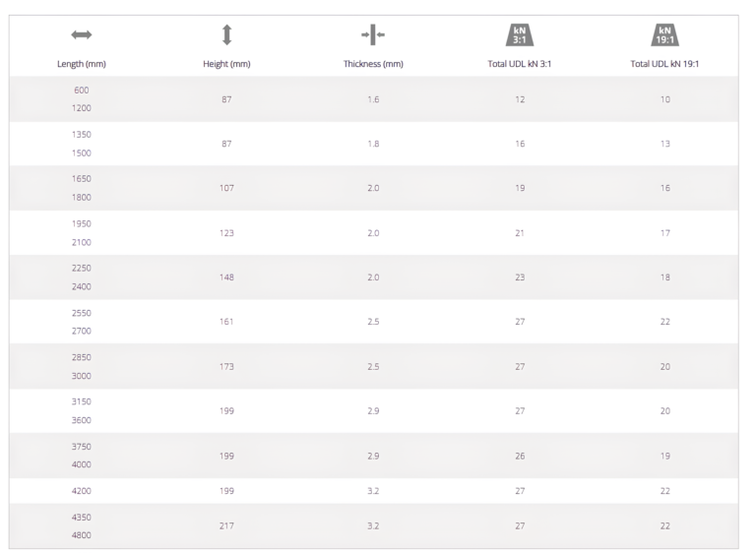
Task: Click the Total UDL kN 3:1 header
Action: pyautogui.click(x=520, y=64)
